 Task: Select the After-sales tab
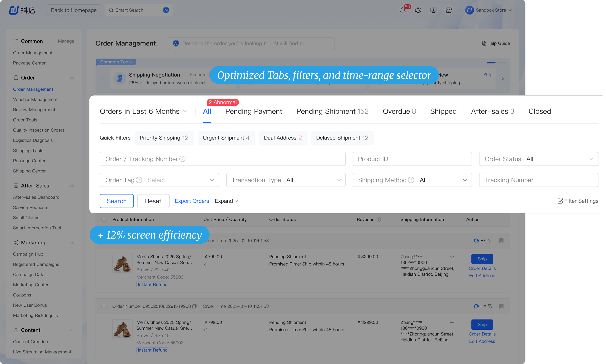tap(492, 111)
